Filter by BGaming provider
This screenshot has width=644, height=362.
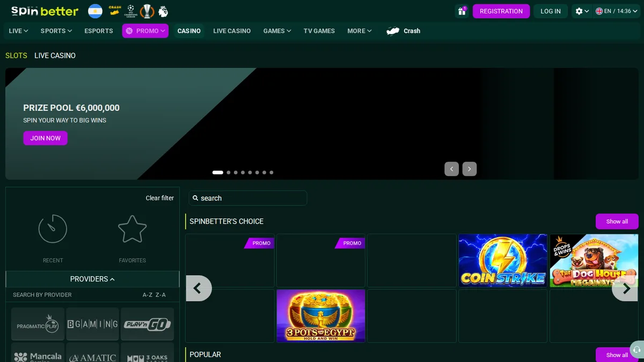pyautogui.click(x=93, y=324)
